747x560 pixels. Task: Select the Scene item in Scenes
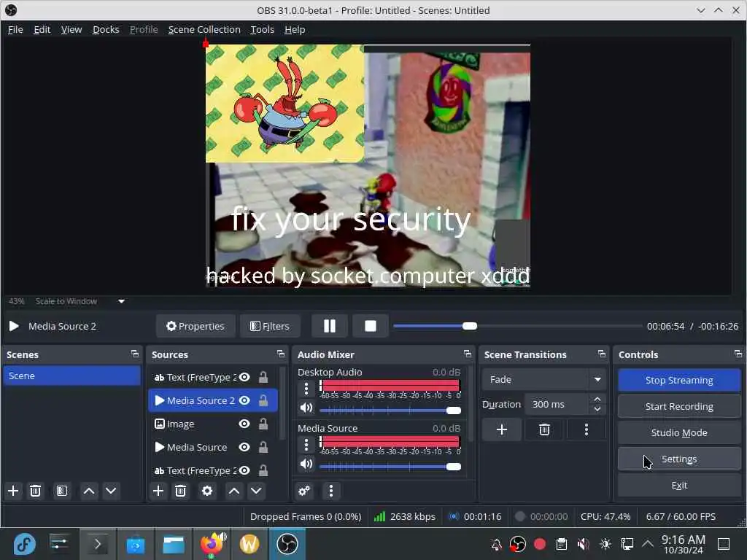pyautogui.click(x=72, y=376)
